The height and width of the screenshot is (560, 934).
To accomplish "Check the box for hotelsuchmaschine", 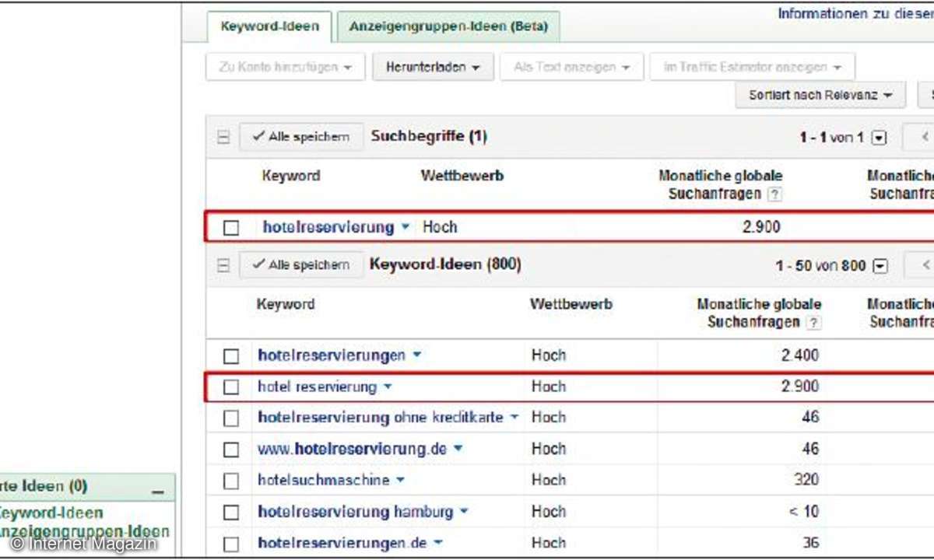I will click(231, 481).
